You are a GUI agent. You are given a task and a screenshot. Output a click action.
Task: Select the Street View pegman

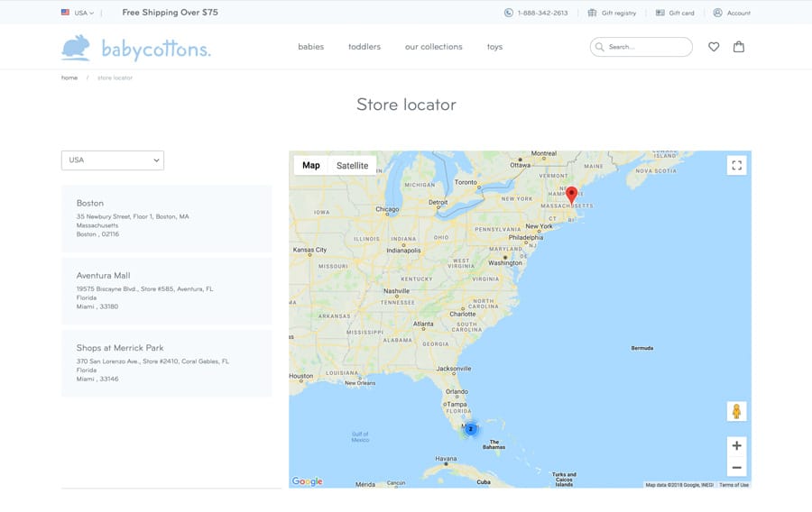[x=737, y=412]
